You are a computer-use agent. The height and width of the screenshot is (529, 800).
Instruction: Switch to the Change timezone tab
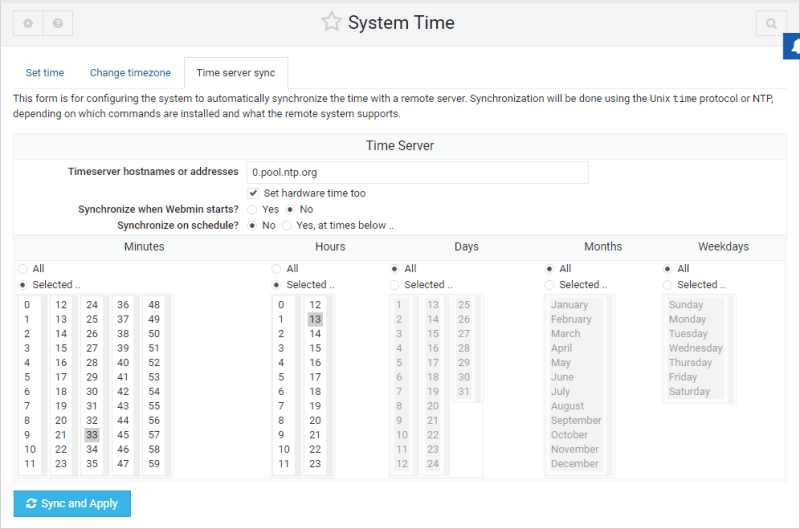click(x=130, y=72)
